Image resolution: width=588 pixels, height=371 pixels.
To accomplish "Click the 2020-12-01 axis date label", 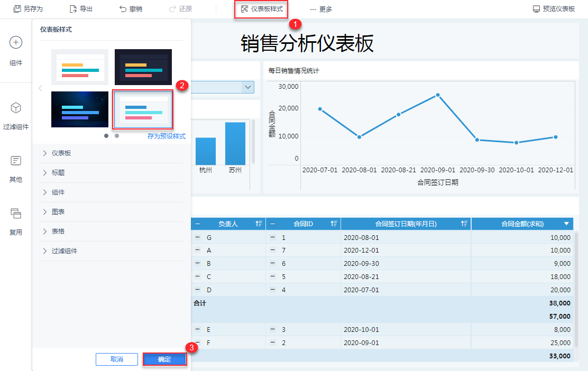I will (x=555, y=170).
